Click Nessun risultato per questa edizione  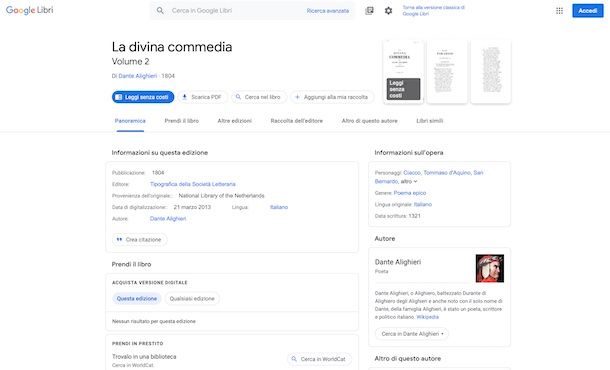154,321
